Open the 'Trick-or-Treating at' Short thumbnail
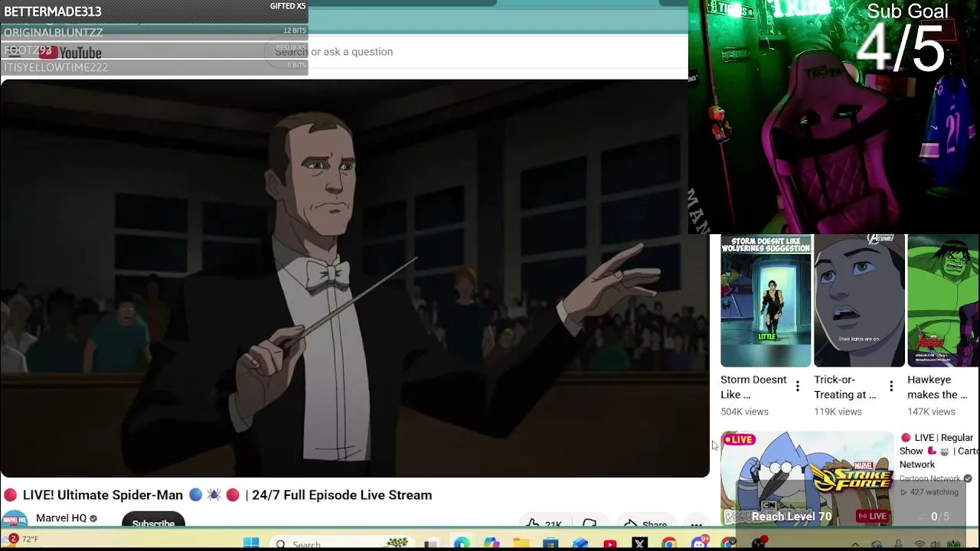The width and height of the screenshot is (980, 551). (859, 301)
